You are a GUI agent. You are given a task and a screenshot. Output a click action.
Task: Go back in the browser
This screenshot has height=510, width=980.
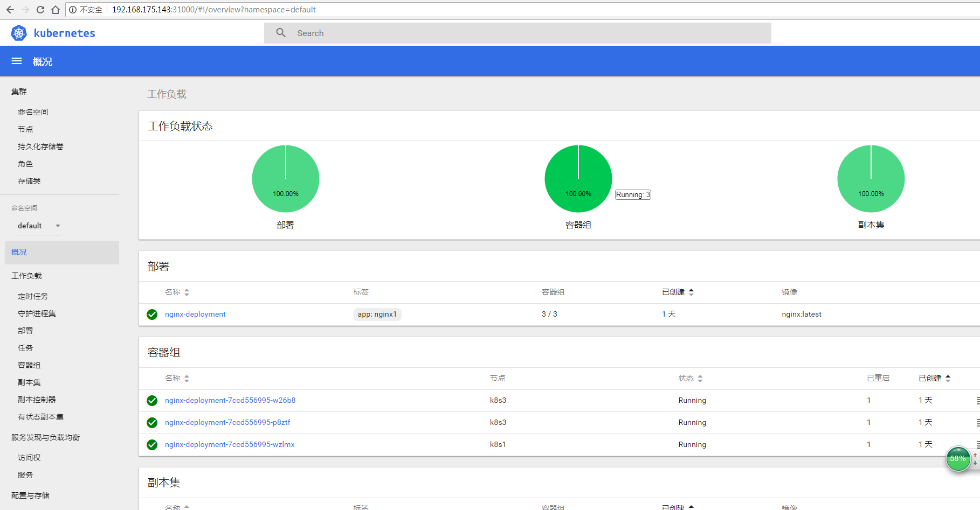10,10
